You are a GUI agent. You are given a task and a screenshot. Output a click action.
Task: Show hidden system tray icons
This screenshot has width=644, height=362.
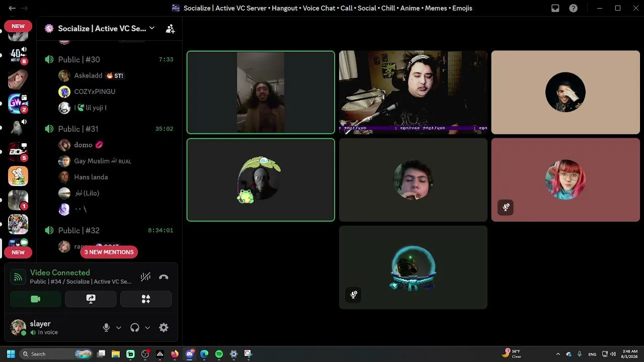(x=558, y=354)
